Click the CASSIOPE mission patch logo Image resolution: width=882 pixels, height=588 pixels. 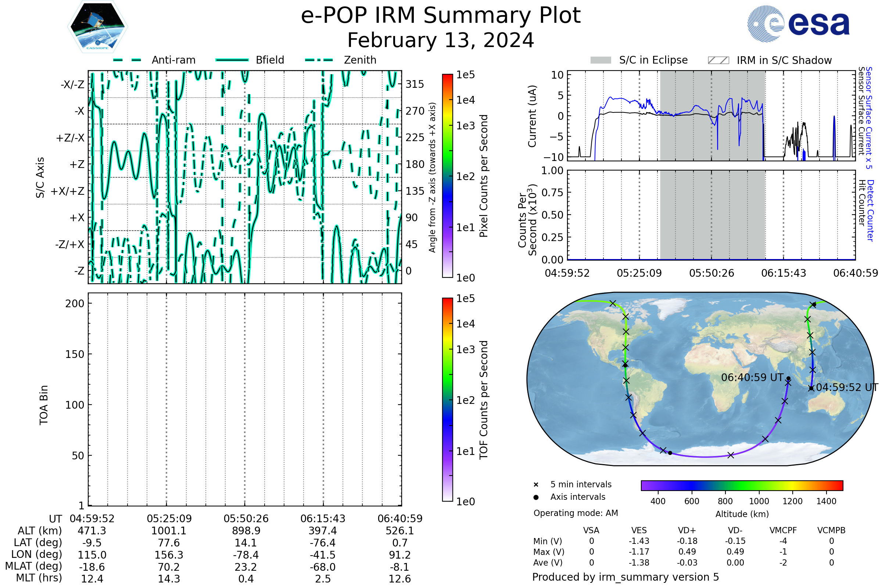pyautogui.click(x=97, y=27)
